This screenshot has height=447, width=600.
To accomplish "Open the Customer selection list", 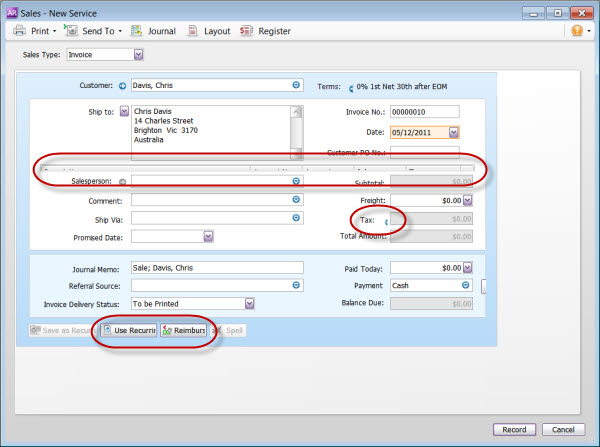I will [296, 86].
